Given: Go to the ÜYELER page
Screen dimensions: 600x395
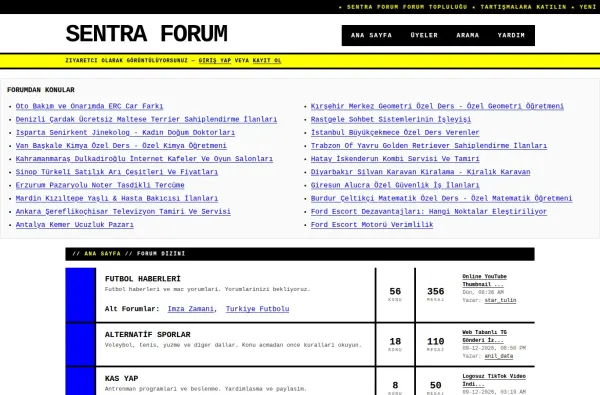Looking at the screenshot, I should [x=424, y=35].
